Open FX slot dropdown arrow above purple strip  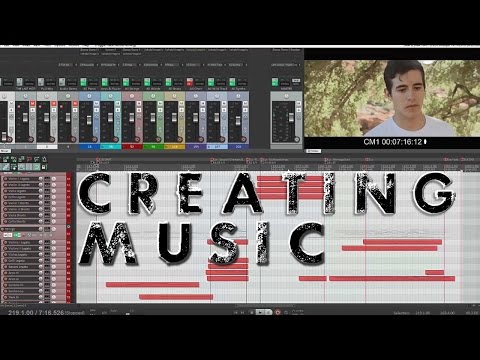coord(203,65)
